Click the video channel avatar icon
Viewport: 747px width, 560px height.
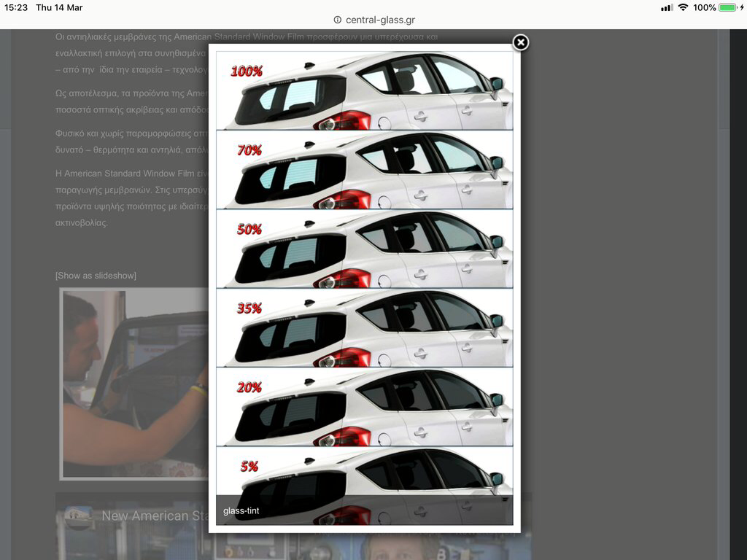77,517
